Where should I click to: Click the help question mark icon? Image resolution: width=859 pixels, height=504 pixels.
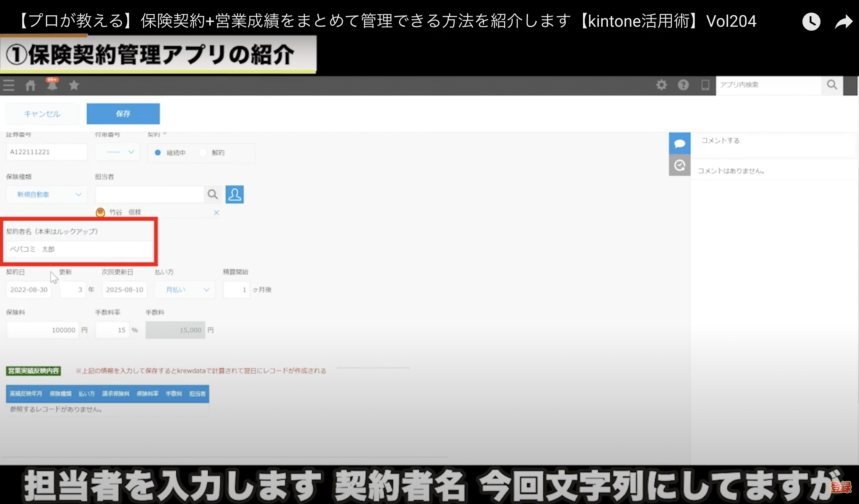tap(683, 85)
